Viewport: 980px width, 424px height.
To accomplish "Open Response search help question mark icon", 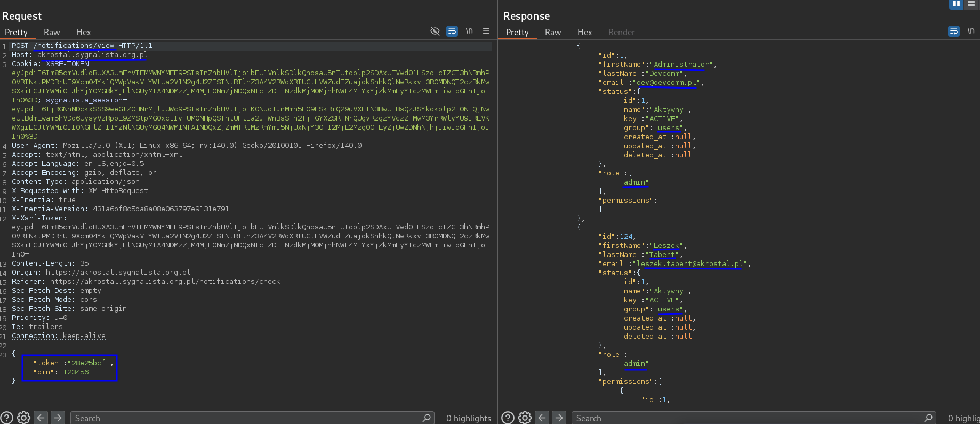I will tap(508, 418).
